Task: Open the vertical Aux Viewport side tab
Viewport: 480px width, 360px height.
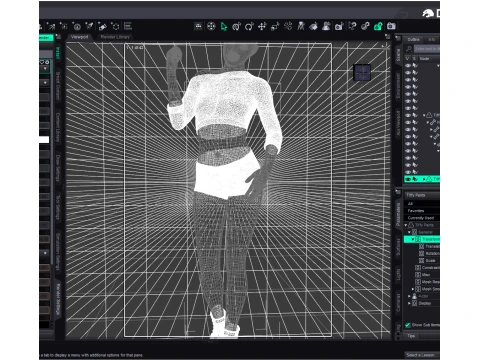Action: pos(398,123)
